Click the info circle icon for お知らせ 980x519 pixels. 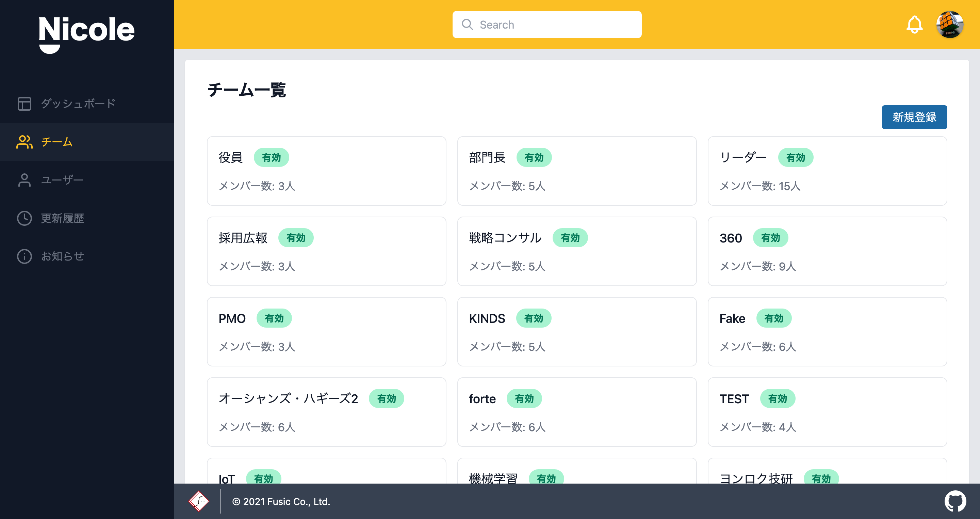pos(24,256)
